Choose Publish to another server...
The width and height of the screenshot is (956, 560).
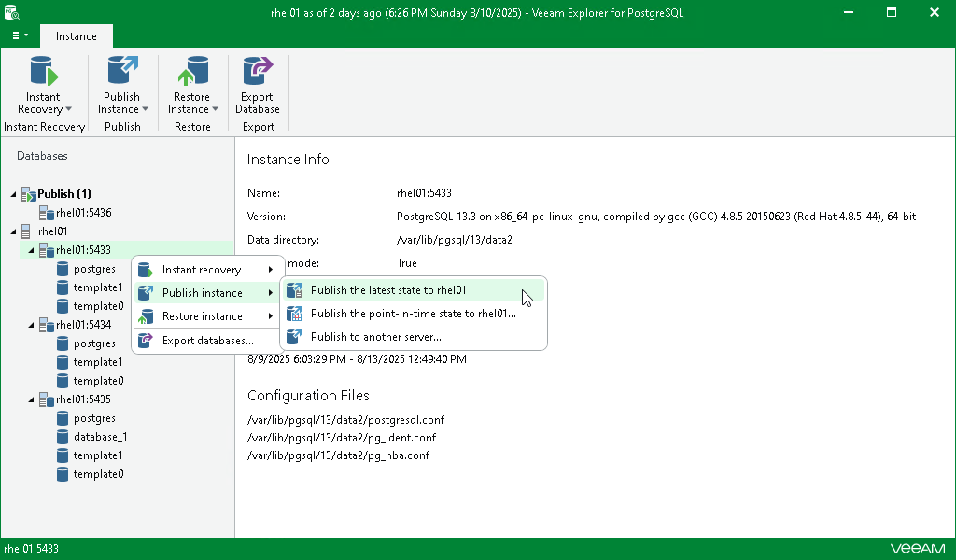[414, 337]
